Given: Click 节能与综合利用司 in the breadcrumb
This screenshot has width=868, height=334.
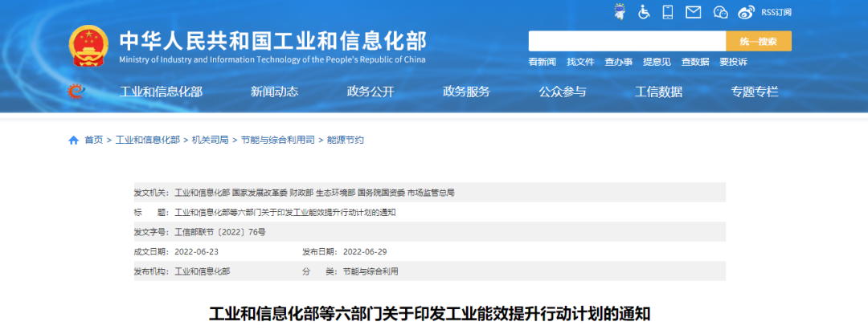Looking at the screenshot, I should [278, 141].
